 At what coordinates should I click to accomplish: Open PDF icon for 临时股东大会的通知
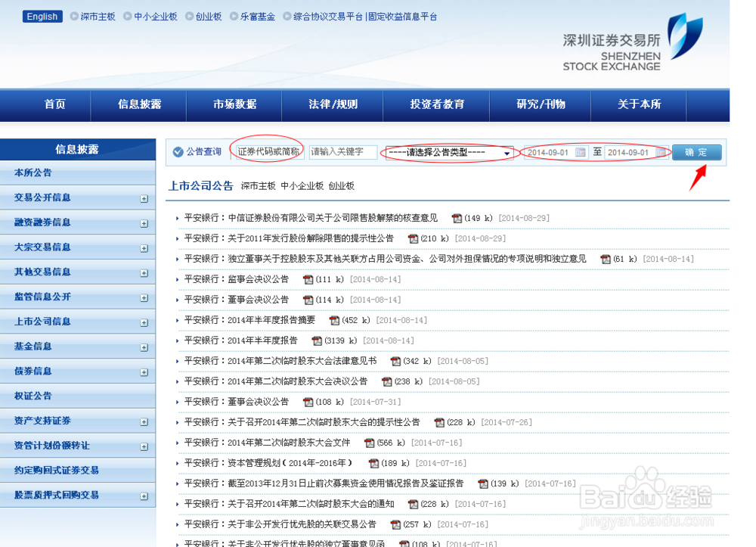pos(414,505)
